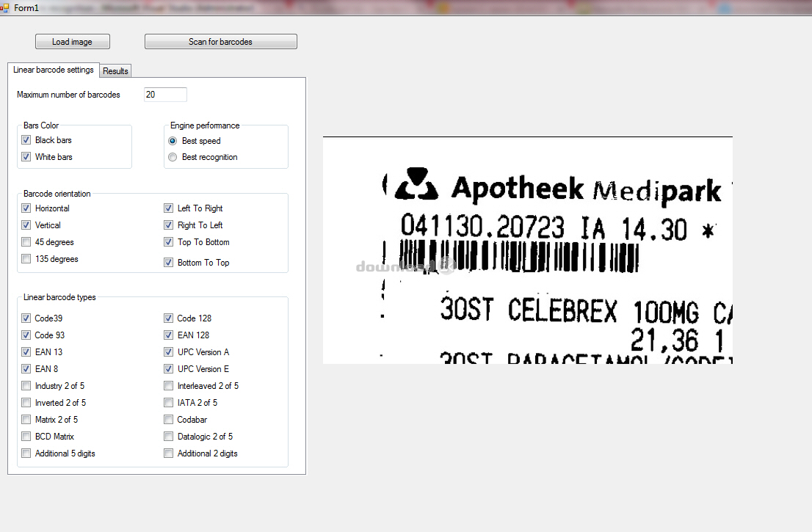Toggle the White bars checkbox
This screenshot has height=532, width=812.
(26, 157)
